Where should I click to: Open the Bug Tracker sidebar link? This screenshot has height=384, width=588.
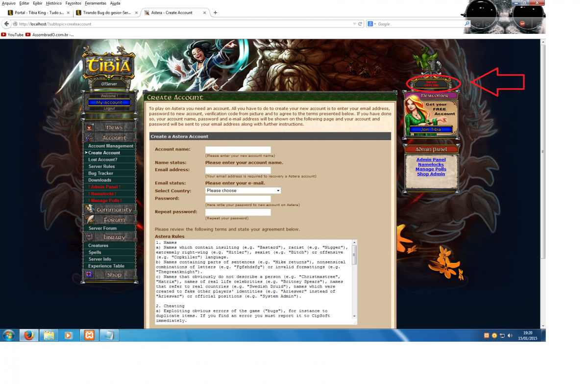[x=100, y=174]
